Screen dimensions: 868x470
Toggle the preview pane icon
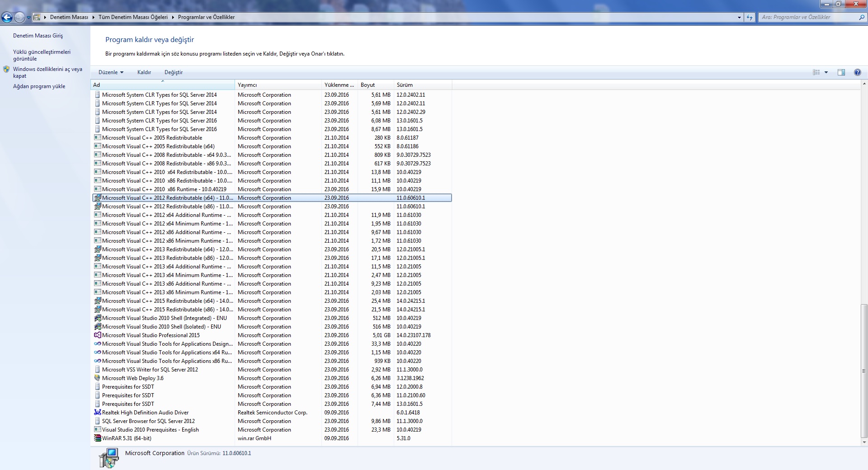pos(841,72)
